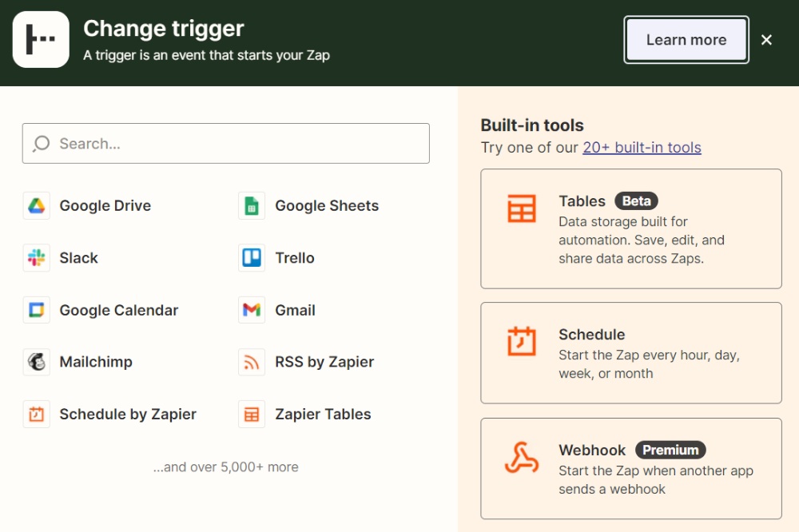
Task: Click the orange Tables icon in Built-in tools
Action: point(522,208)
